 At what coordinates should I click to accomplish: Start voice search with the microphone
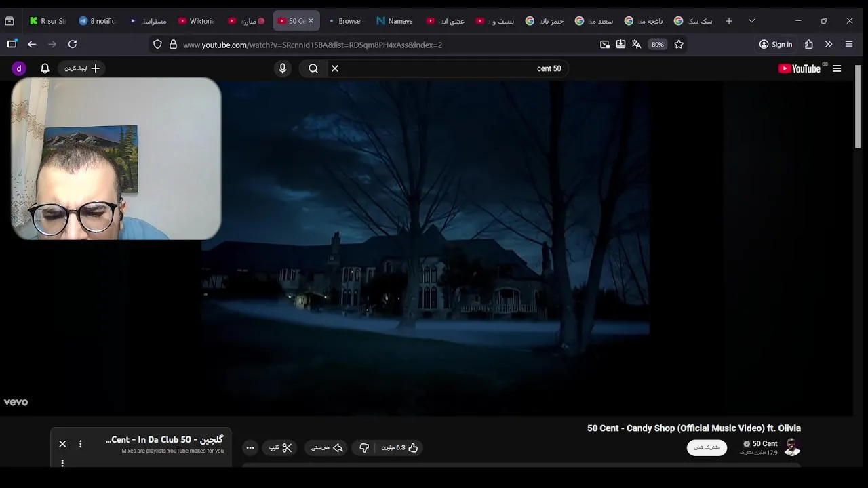coord(283,68)
